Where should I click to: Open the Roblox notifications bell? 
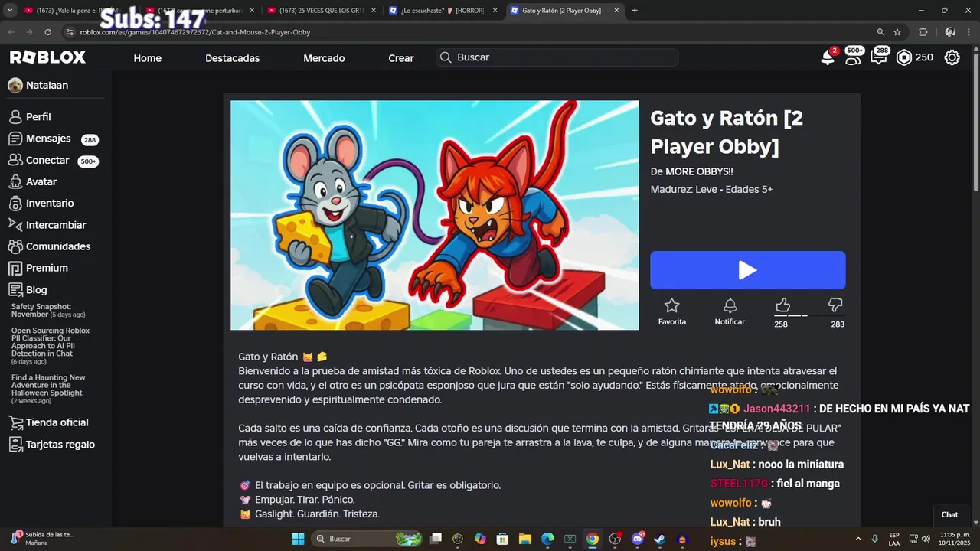(828, 57)
